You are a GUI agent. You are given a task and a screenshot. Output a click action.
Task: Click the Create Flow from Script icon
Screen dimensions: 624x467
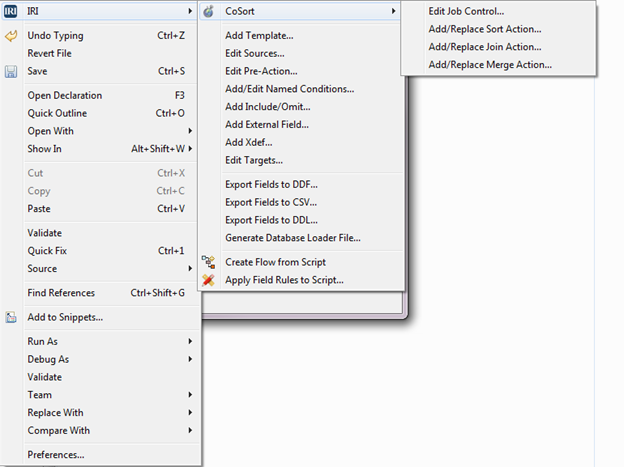pos(208,262)
